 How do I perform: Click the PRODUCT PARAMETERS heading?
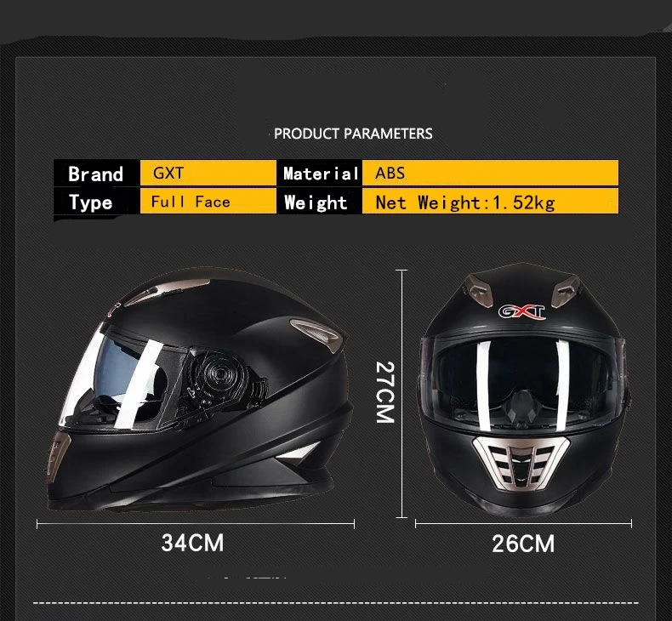(x=353, y=134)
